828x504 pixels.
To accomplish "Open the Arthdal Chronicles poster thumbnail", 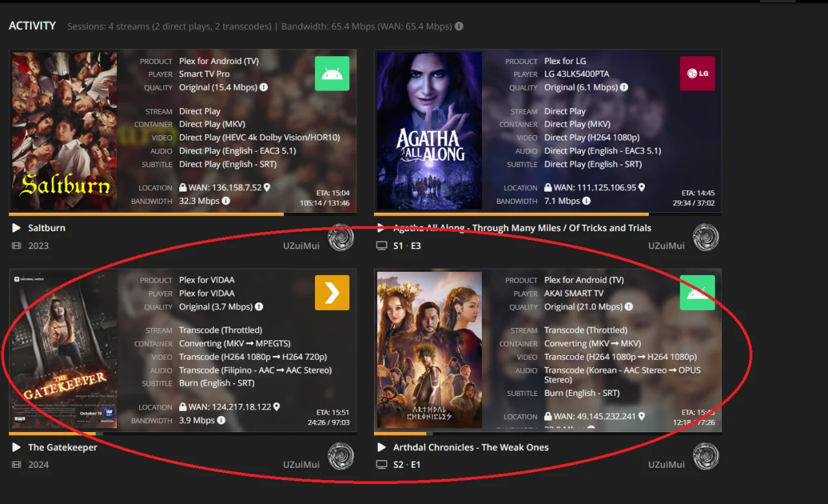I will coord(430,350).
